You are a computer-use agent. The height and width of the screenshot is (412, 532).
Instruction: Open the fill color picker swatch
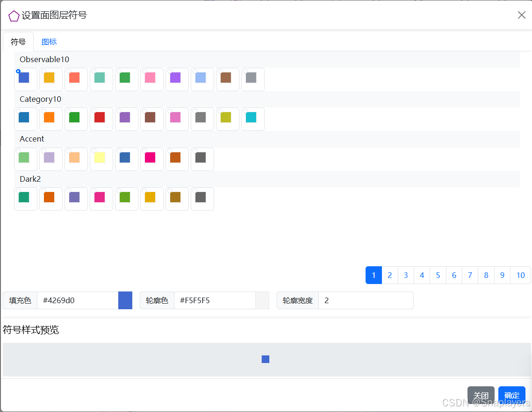[x=125, y=300]
